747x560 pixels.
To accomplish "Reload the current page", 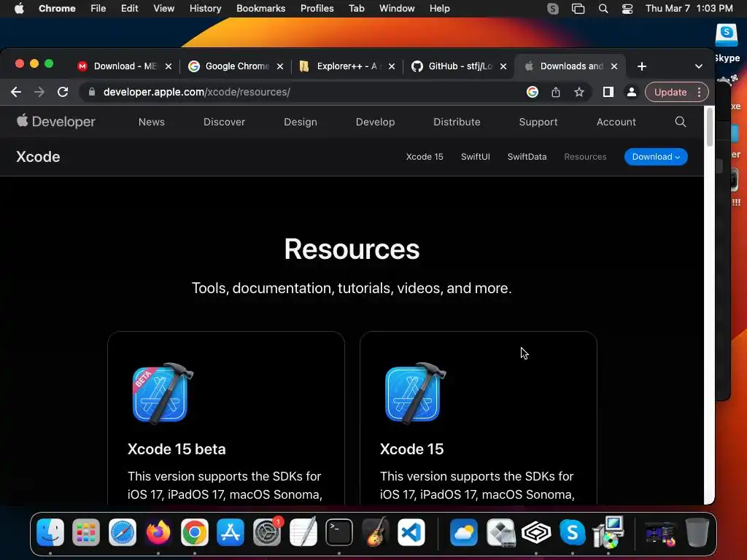I will point(63,92).
